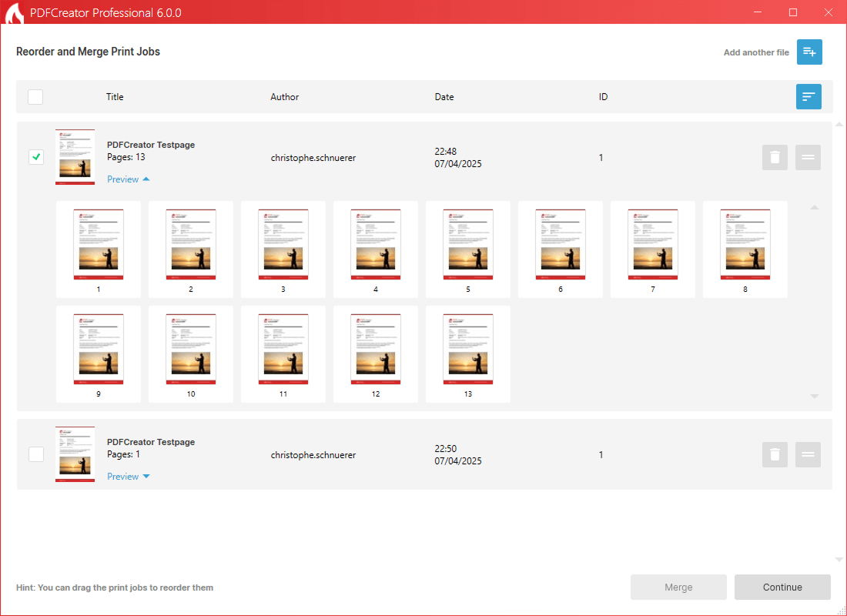Click the PDFCreator flame logo
This screenshot has width=847, height=616.
14,13
